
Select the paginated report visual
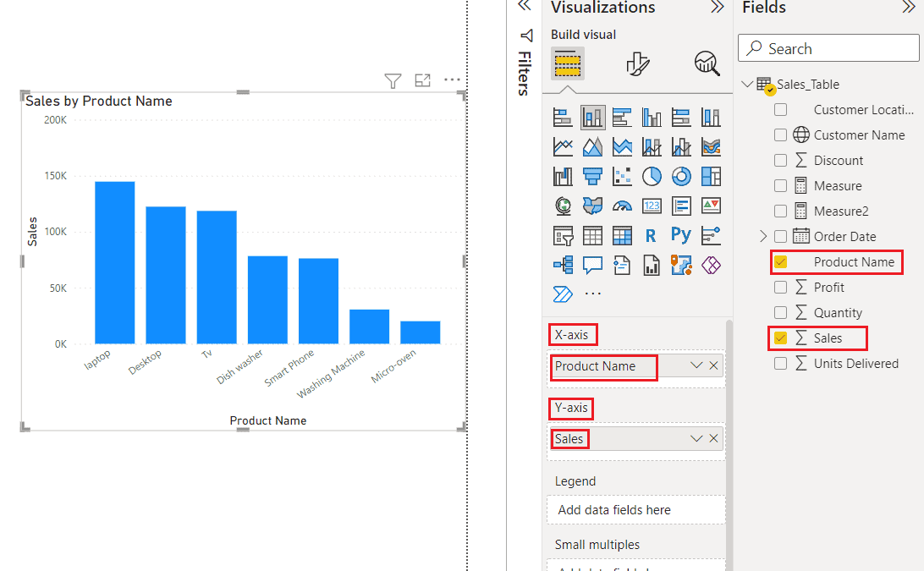tap(652, 265)
